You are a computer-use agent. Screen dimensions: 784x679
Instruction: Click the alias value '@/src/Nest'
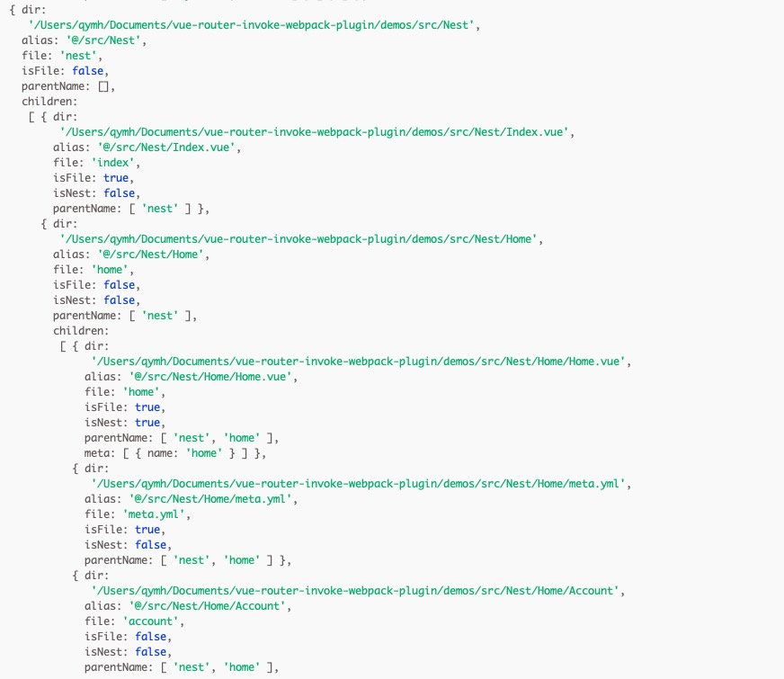[103, 40]
